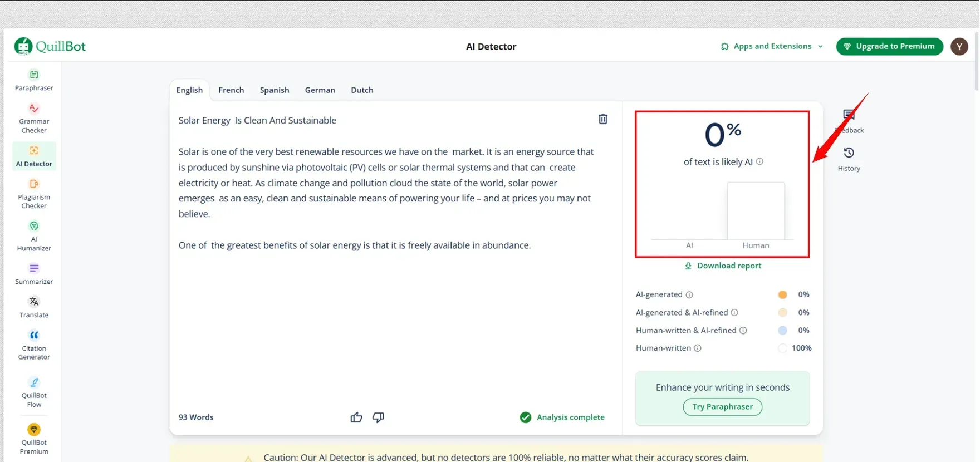Click the 'Solar Energy Is Clean And Sustainable' title

(257, 120)
